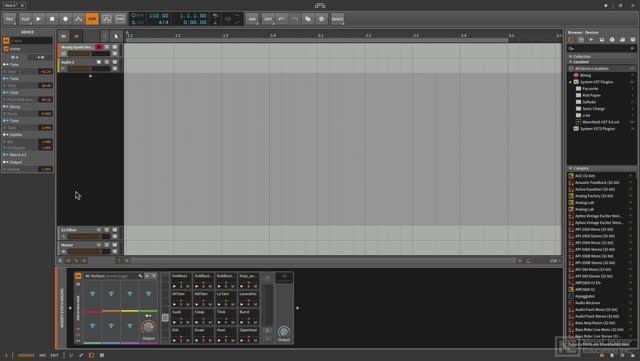Toggle record arm on Audio 2 track
Screen dimensions: 640x361
[x=99, y=62]
